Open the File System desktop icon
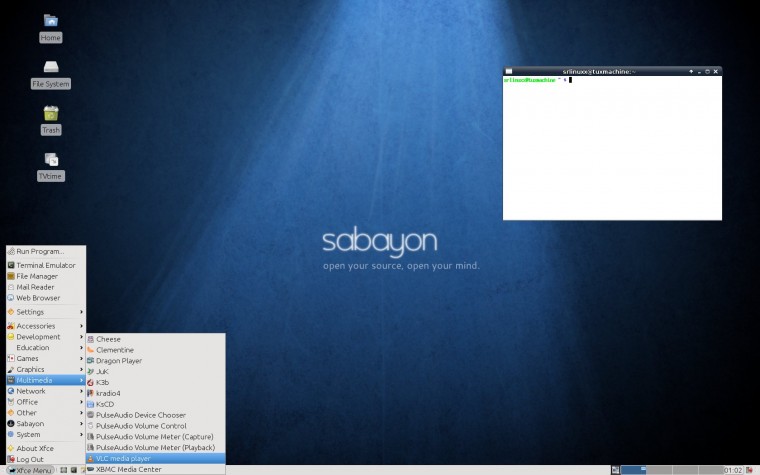The height and width of the screenshot is (475, 760). [50, 75]
